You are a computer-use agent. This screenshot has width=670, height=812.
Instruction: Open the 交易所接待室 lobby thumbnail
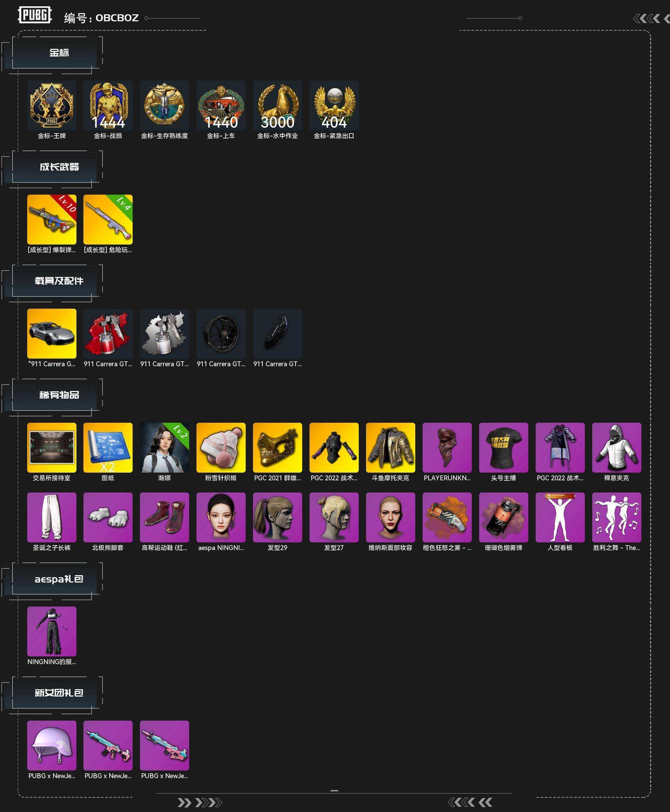coord(52,448)
